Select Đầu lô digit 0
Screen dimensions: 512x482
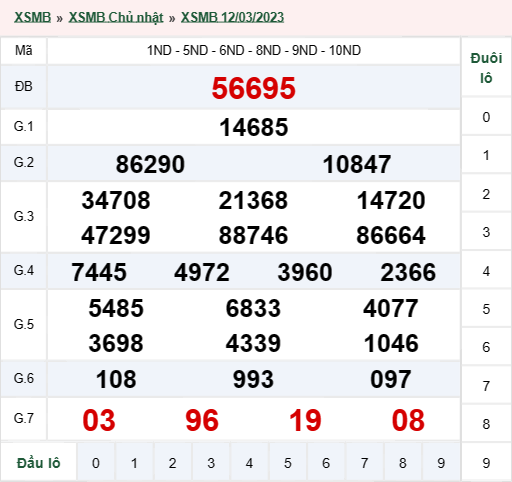96,463
